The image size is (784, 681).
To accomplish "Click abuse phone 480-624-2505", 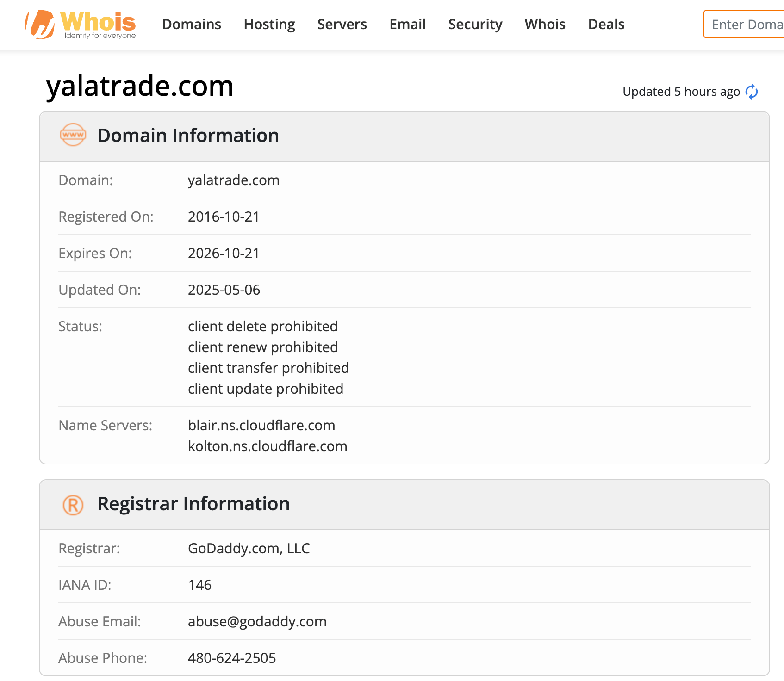I will click(x=232, y=658).
